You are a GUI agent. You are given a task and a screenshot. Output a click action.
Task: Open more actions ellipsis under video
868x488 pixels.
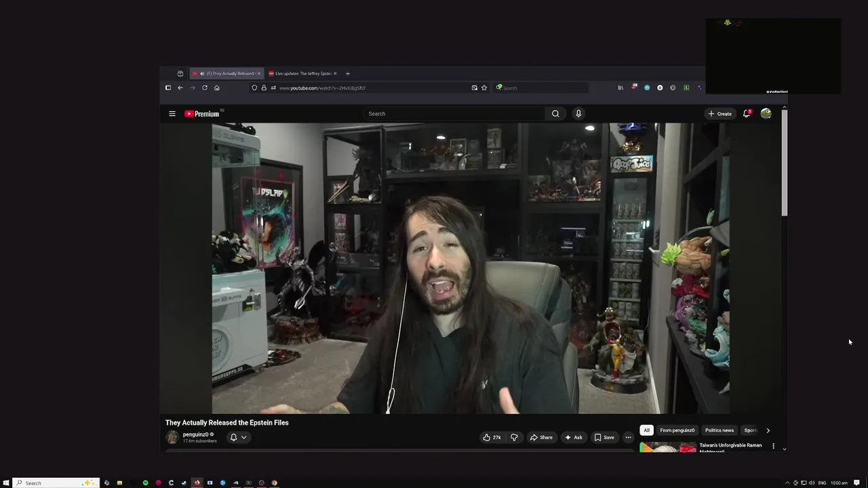click(x=628, y=437)
